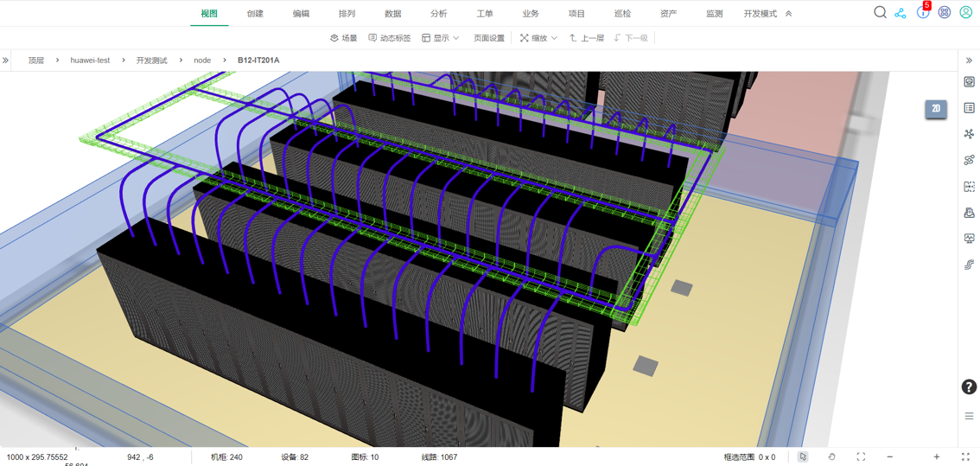Image resolution: width=980 pixels, height=466 pixels.
Task: Click the share nodes icon in header
Action: coord(900,13)
